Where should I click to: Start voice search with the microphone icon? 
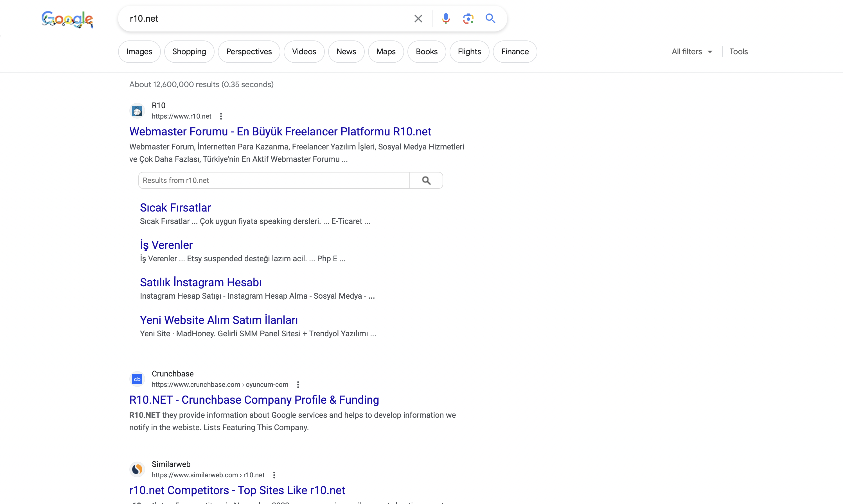coord(446,18)
